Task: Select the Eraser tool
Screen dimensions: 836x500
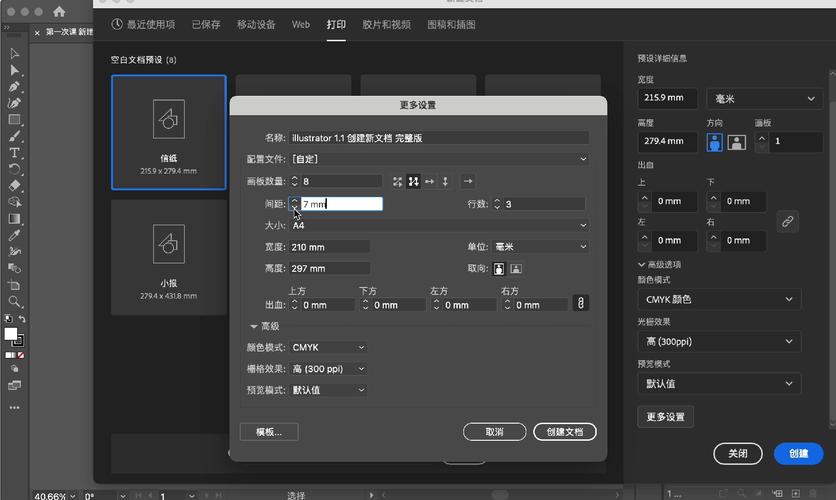Action: coord(14,186)
